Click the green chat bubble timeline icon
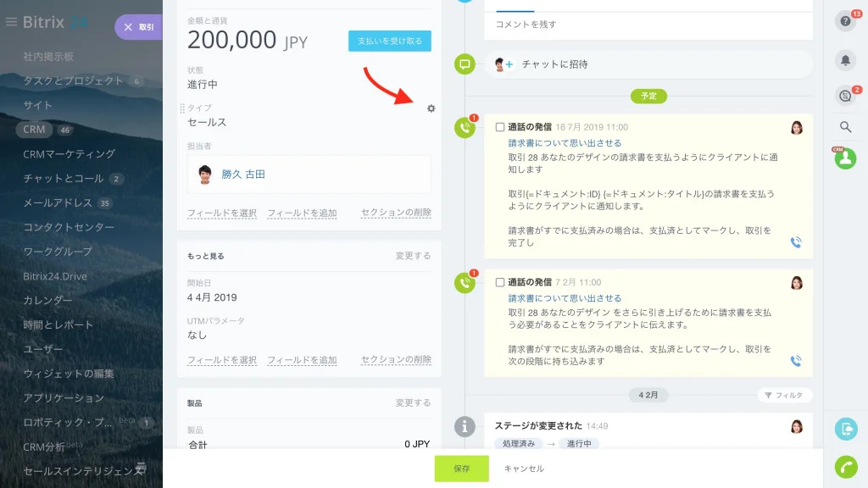The width and height of the screenshot is (868, 488). tap(465, 64)
